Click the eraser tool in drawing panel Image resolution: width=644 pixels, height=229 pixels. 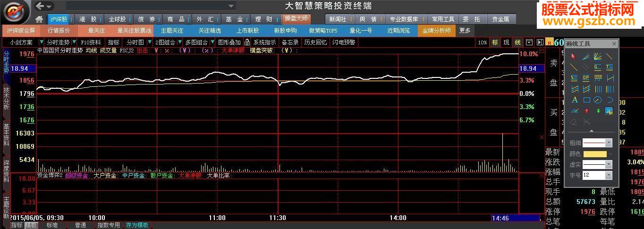click(574, 122)
